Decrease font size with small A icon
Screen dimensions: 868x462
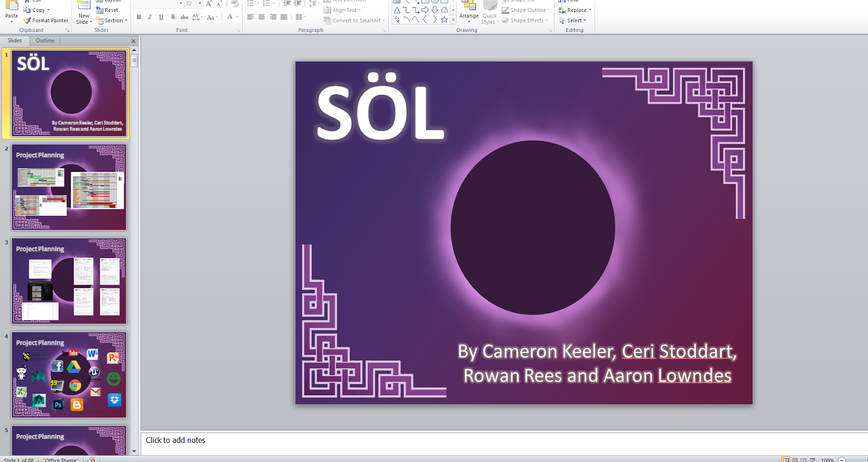pyautogui.click(x=219, y=4)
